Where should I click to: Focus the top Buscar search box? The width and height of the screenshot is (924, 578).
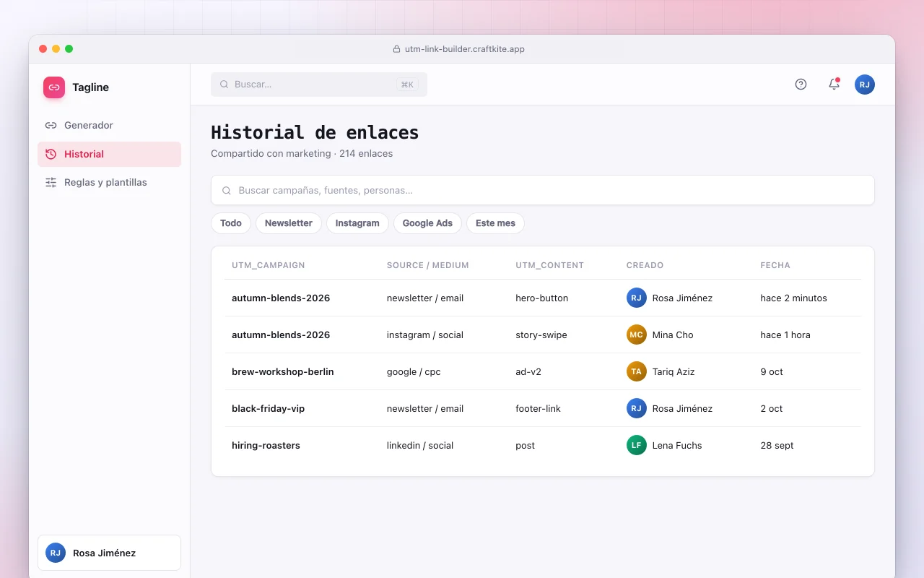click(319, 85)
